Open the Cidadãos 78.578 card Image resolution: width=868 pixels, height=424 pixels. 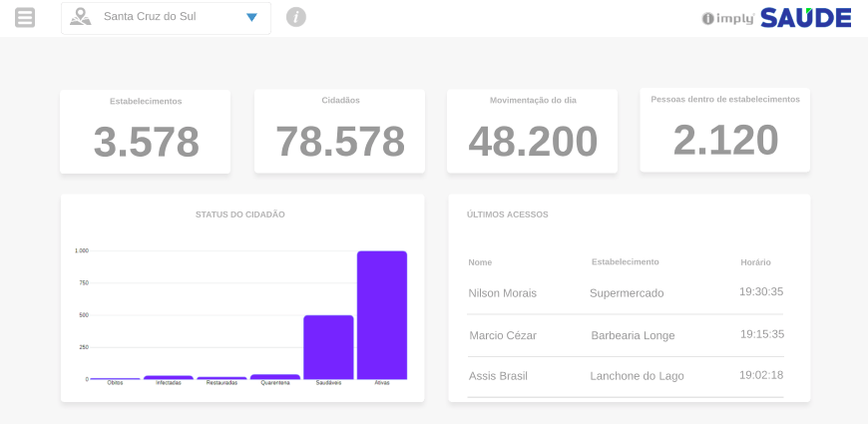(x=339, y=132)
